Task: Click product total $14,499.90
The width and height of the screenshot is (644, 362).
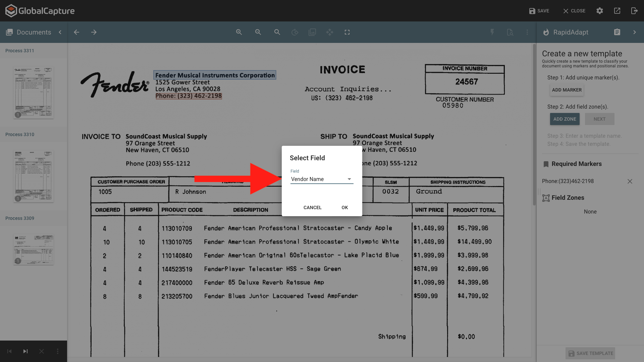Action: [475, 242]
